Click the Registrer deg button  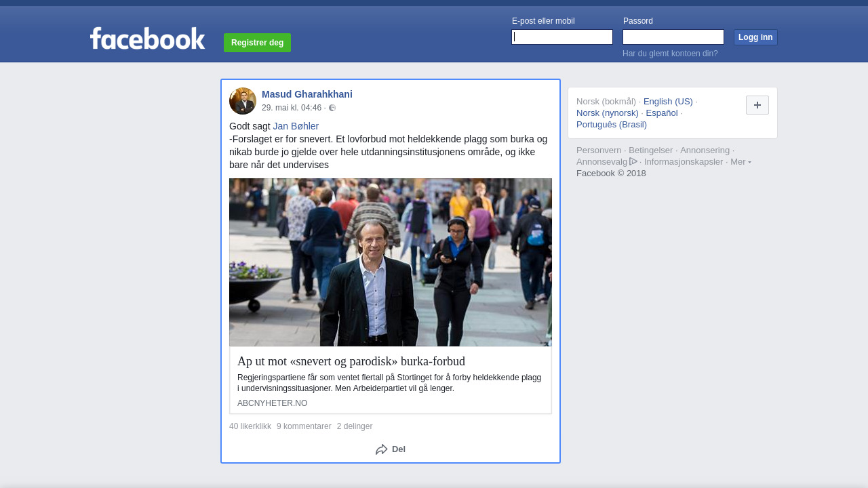click(257, 43)
